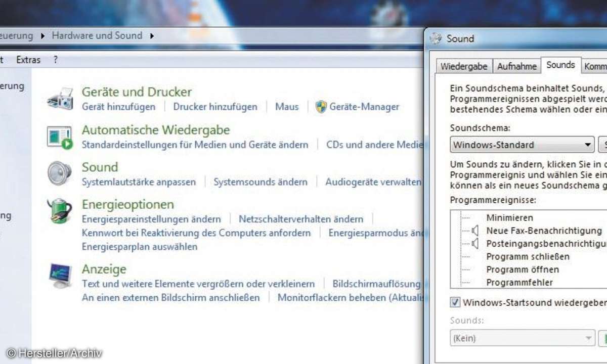Image resolution: width=607 pixels, height=364 pixels.
Task: Click Text und weitere Elemente vergrößern link
Action: (198, 284)
